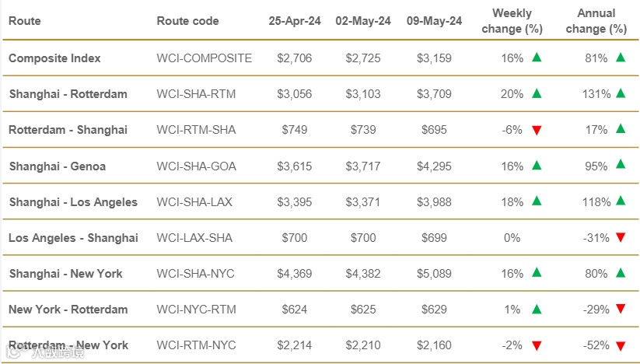The image size is (640, 364).
Task: Click green arrow next to 1% weekly change
Action: tap(536, 310)
